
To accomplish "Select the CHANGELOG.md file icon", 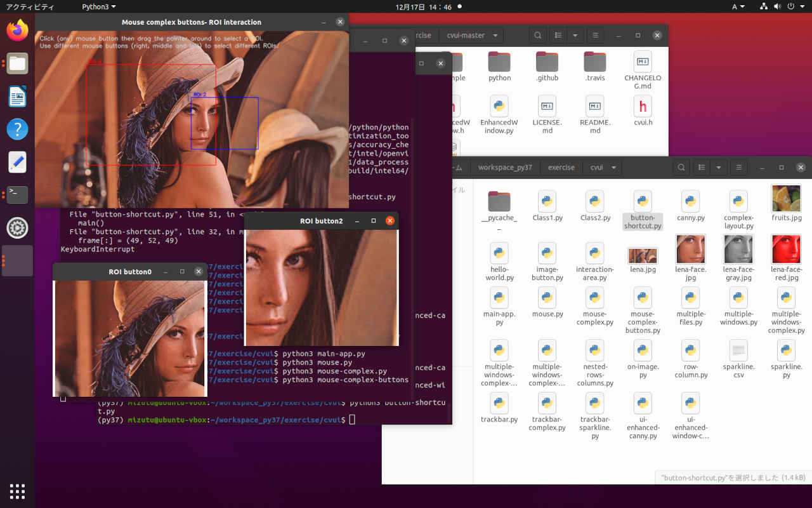I will 643,62.
